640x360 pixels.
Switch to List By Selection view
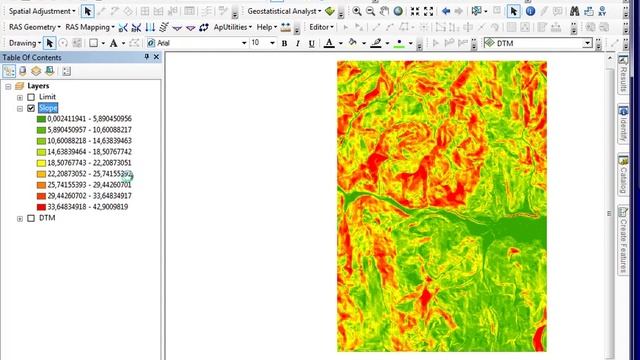tap(49, 71)
